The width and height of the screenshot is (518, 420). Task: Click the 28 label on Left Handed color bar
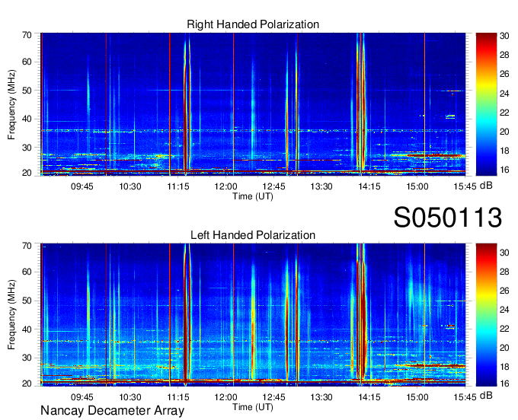pyautogui.click(x=504, y=272)
